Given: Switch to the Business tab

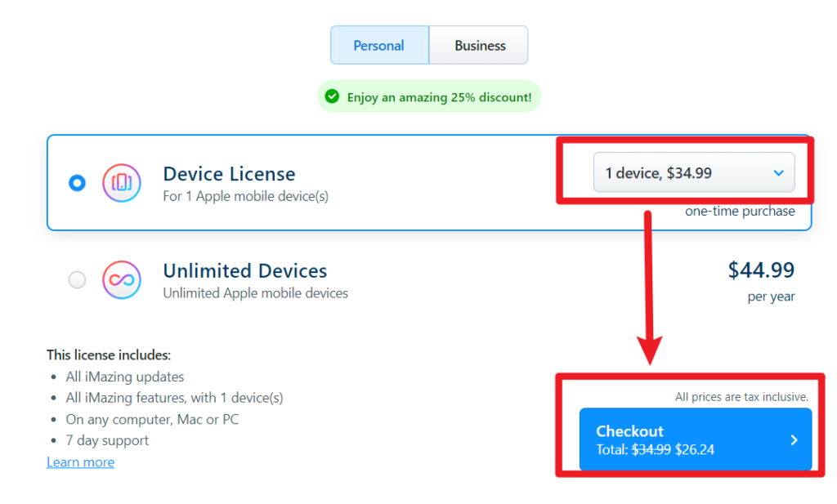Looking at the screenshot, I should [x=479, y=45].
